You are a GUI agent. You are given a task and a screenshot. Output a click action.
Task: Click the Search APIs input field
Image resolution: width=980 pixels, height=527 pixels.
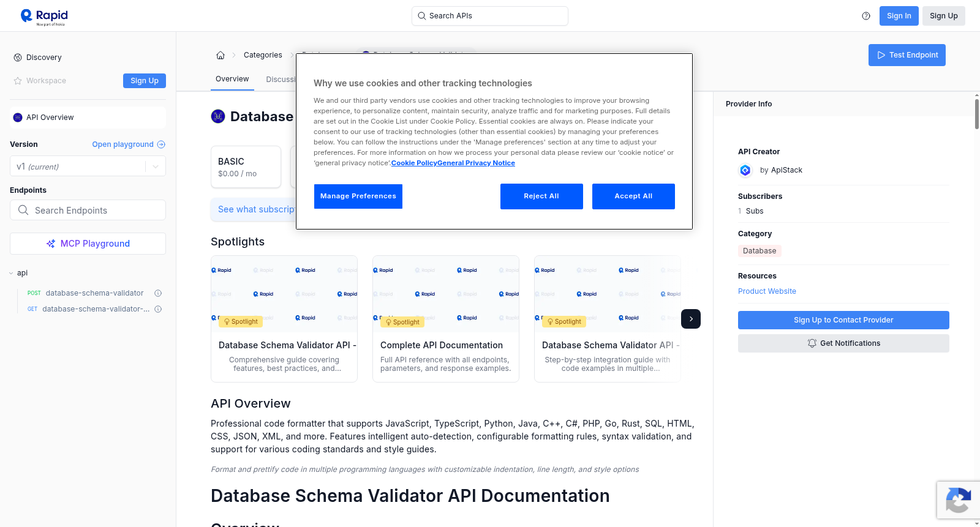pos(490,16)
